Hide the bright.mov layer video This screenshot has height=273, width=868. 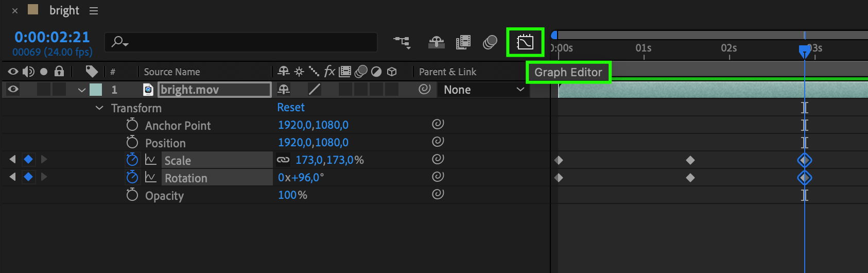click(13, 90)
